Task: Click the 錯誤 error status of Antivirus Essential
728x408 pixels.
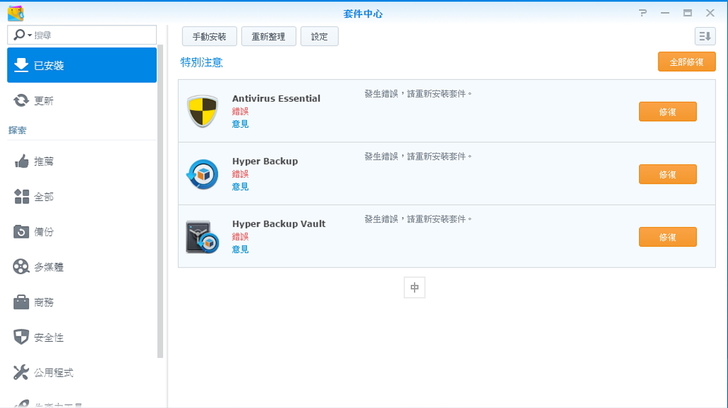Action: pos(240,111)
